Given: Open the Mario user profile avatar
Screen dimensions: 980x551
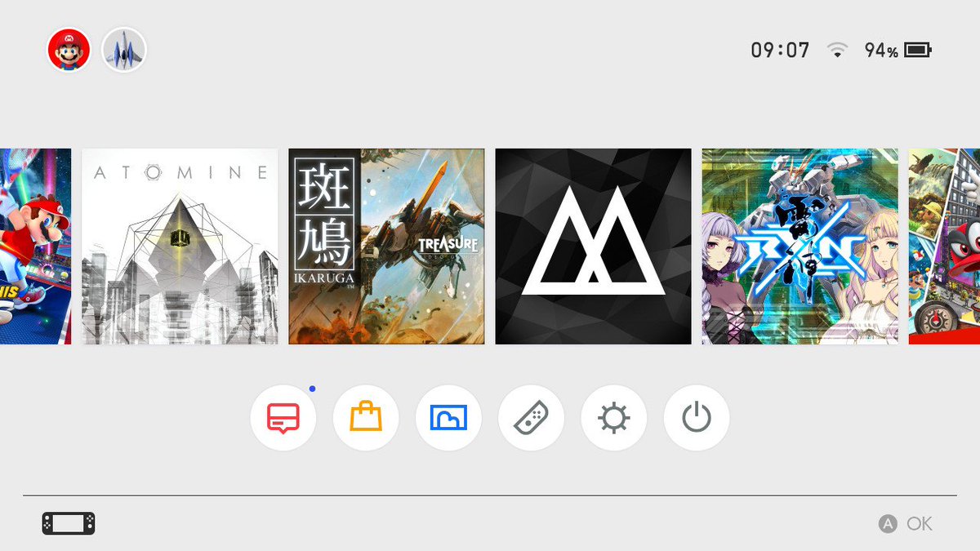Looking at the screenshot, I should pyautogui.click(x=69, y=50).
